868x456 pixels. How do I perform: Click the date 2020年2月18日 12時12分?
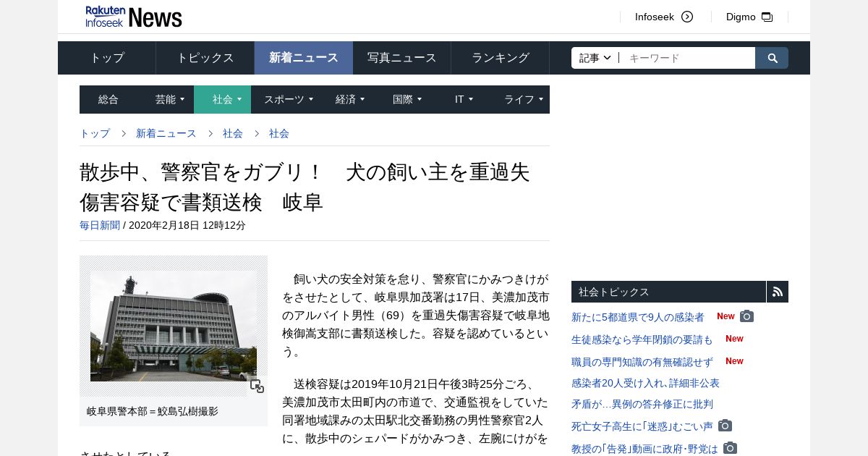[187, 225]
